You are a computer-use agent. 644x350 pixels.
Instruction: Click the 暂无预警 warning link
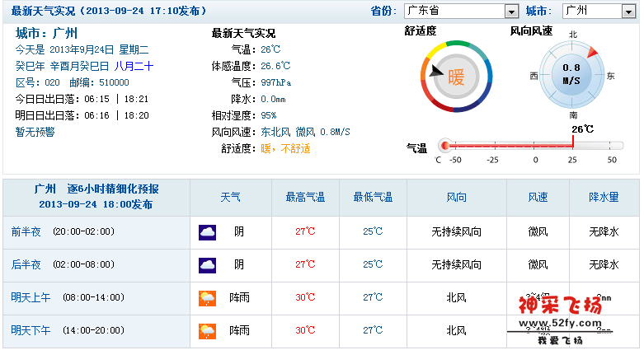pyautogui.click(x=35, y=132)
